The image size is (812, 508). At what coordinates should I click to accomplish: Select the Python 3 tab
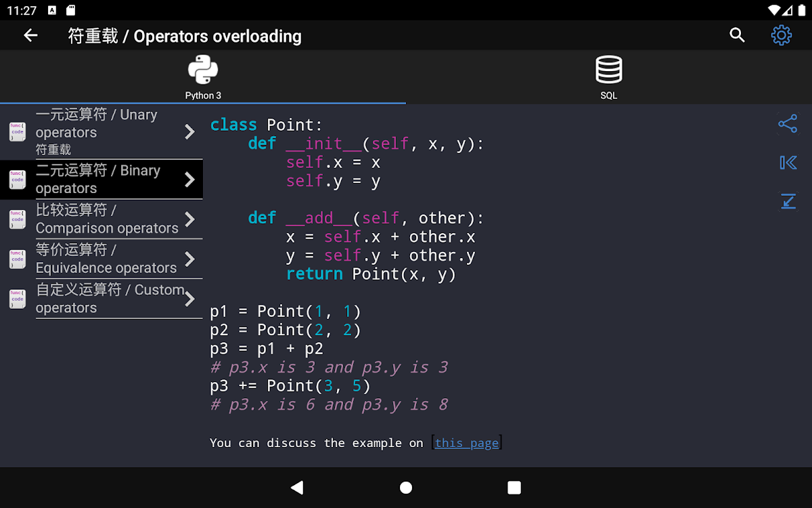pos(203,96)
